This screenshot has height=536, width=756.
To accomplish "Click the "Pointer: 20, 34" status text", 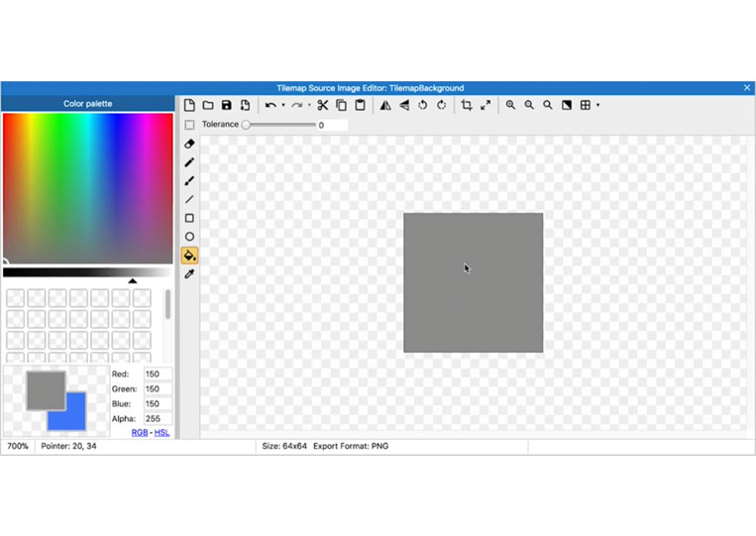I will coord(68,447).
